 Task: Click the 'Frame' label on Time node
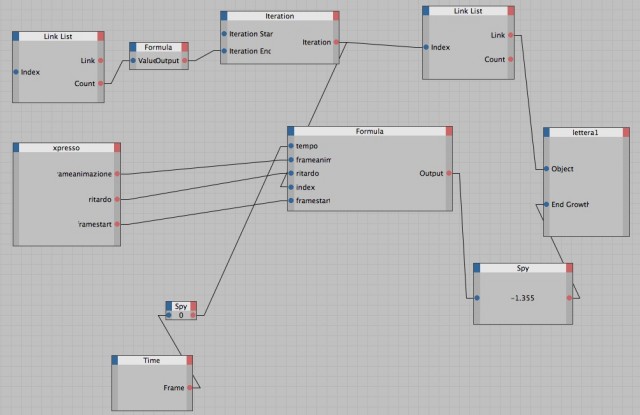tap(173, 388)
